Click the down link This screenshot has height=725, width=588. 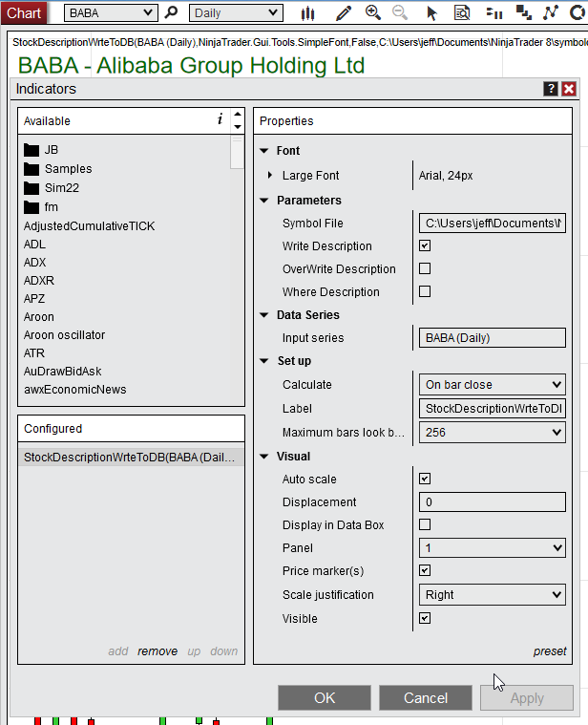click(224, 651)
